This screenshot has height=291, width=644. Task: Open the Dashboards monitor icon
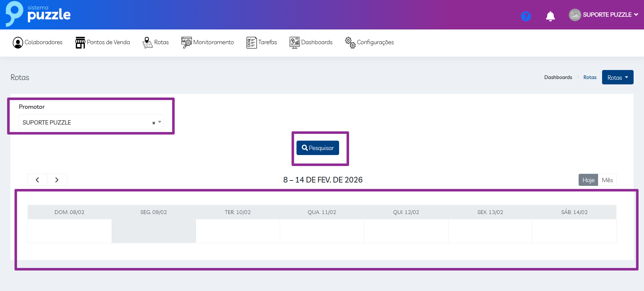click(294, 43)
